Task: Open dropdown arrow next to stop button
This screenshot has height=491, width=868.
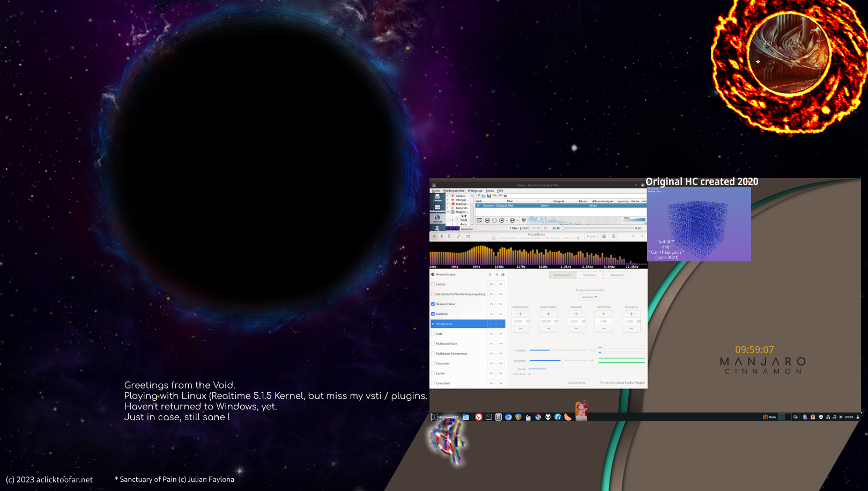Action: [x=507, y=220]
